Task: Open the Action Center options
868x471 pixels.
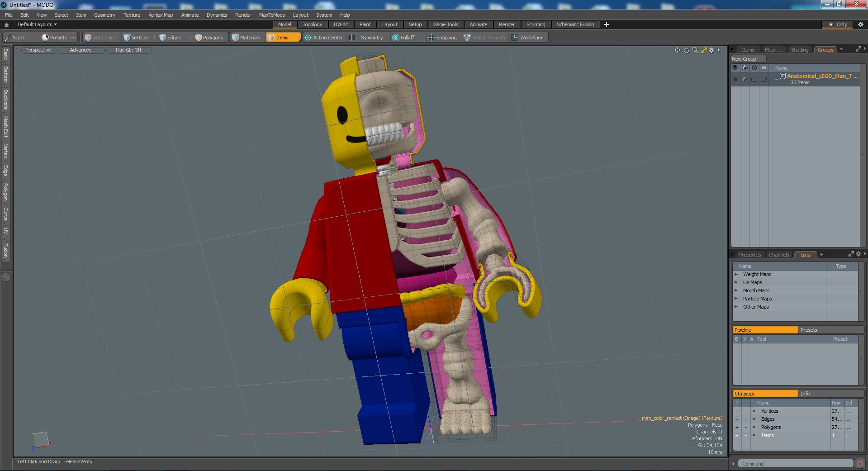Action: point(324,38)
